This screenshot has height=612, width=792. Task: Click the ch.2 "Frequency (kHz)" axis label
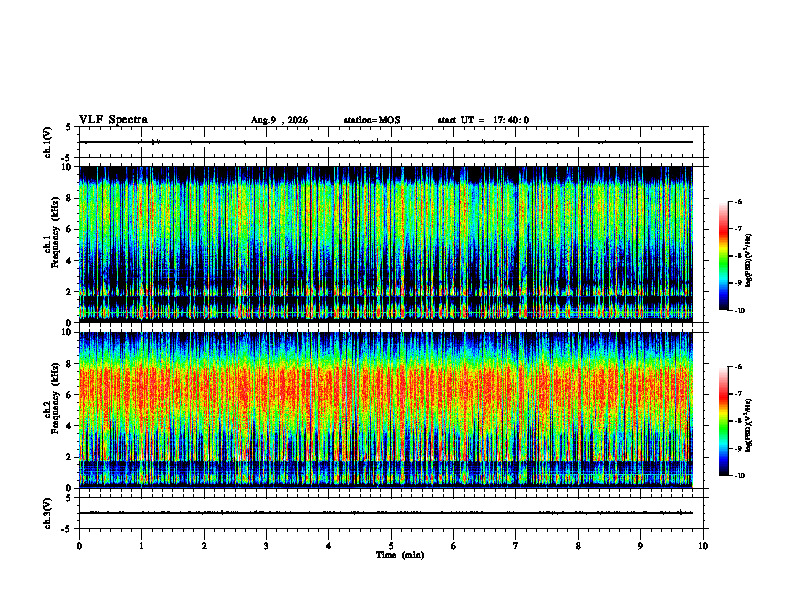55,398
